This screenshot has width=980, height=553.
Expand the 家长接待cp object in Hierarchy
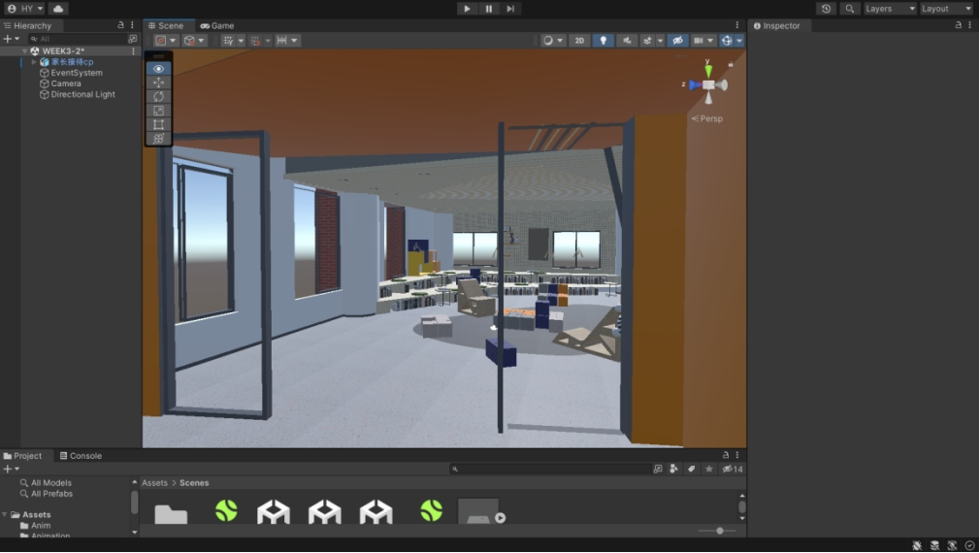[x=34, y=62]
